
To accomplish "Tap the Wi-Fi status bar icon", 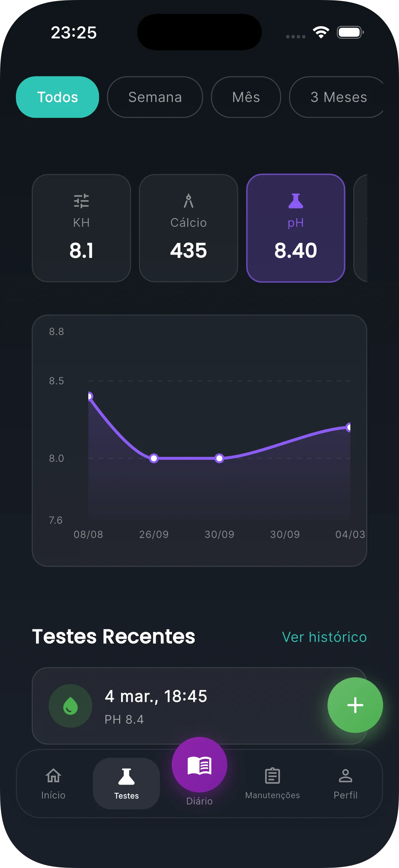I will [x=321, y=32].
